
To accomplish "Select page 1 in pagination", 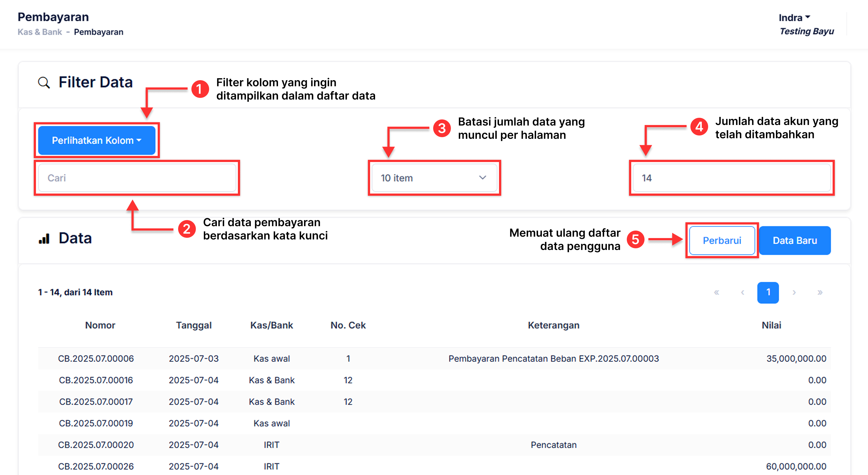I will [x=768, y=293].
